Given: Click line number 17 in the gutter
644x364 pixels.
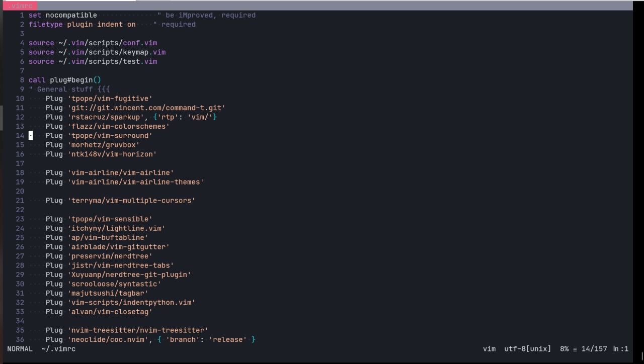Looking at the screenshot, I should [20, 163].
